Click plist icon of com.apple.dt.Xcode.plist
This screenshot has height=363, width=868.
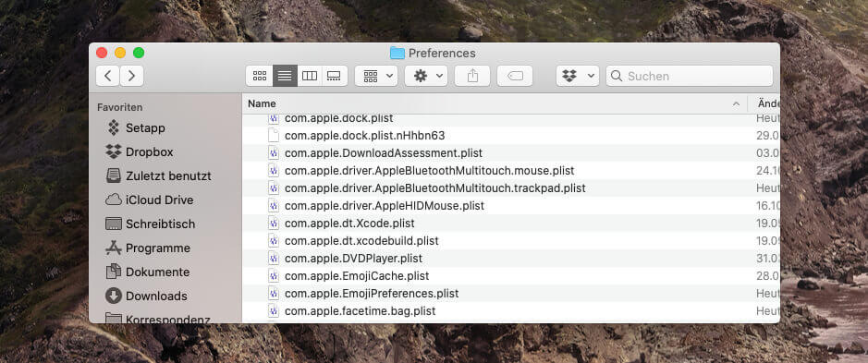(274, 224)
